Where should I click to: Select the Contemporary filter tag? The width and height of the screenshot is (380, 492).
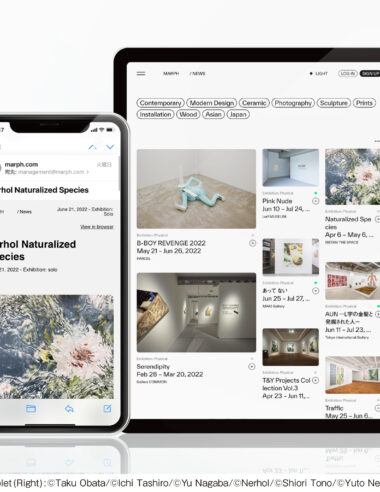pyautogui.click(x=160, y=103)
